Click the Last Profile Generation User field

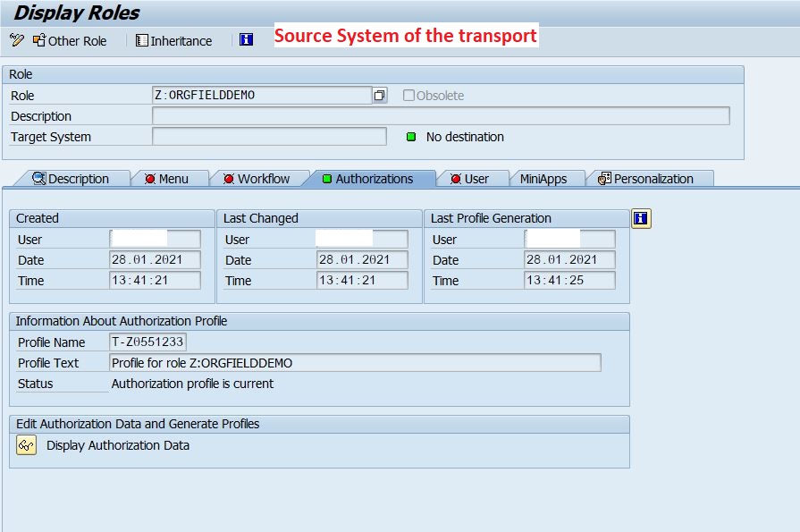(569, 239)
